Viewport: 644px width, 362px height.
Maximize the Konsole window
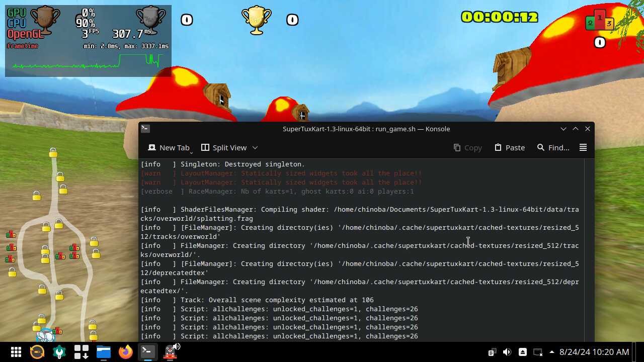[x=576, y=129]
